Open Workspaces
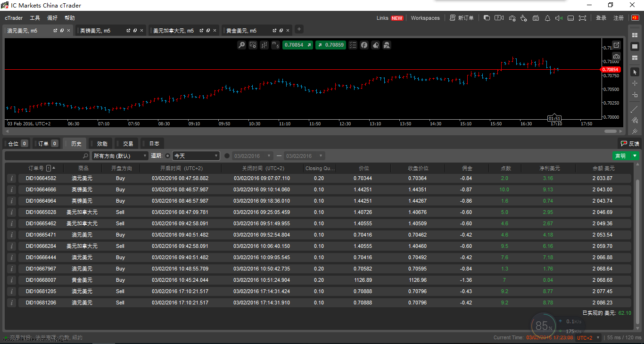The width and height of the screenshot is (644, 344). click(425, 18)
